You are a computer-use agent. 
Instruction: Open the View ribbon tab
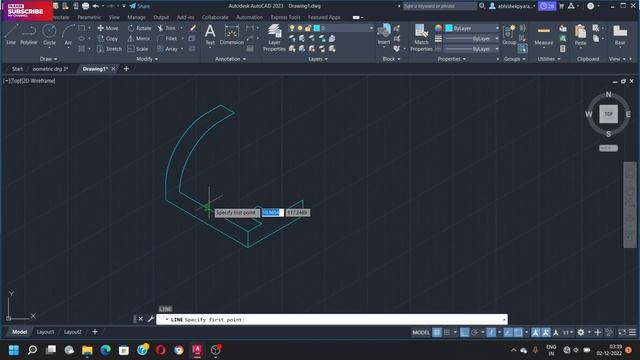(114, 18)
